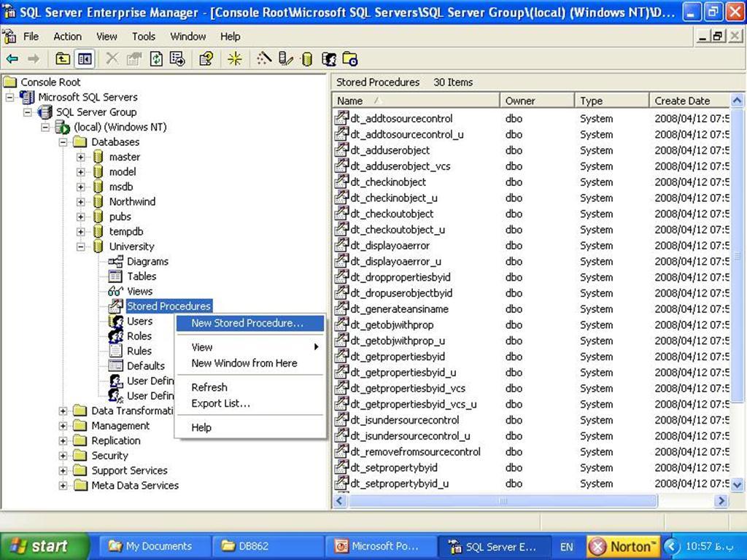Collapse the University database

coord(80,246)
